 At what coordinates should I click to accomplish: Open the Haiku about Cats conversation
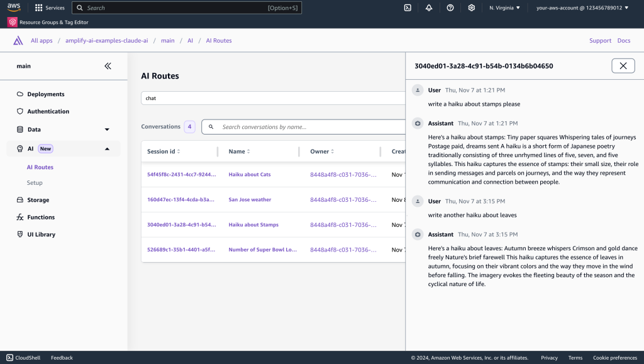(x=248, y=174)
